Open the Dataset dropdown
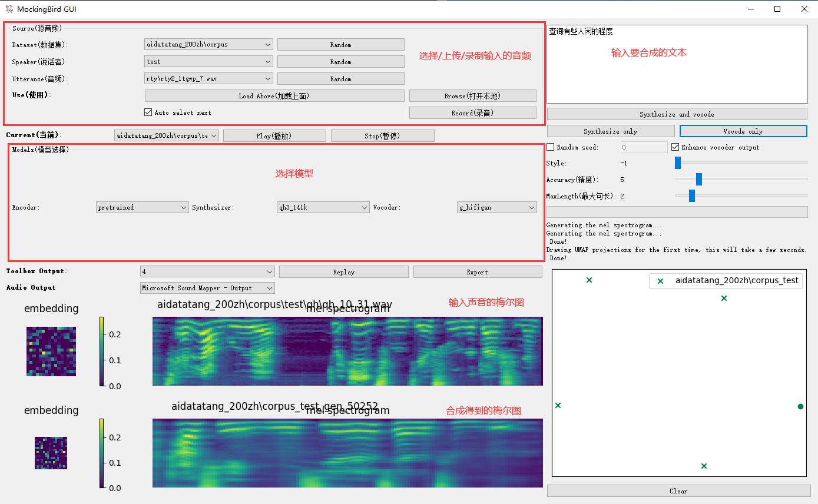 pyautogui.click(x=208, y=44)
